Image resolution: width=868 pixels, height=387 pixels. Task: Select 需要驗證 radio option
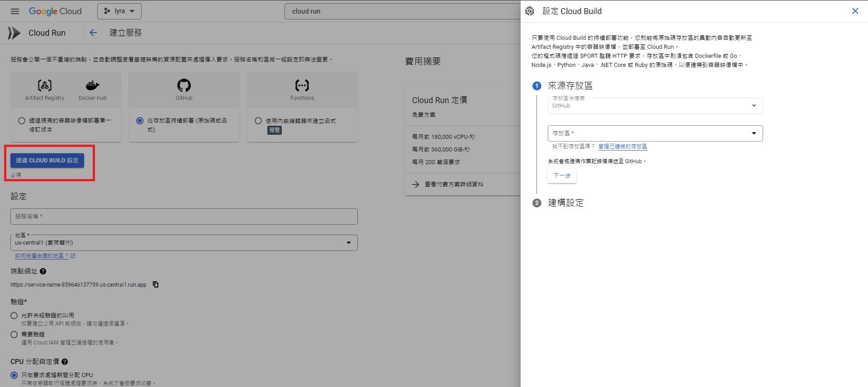[14, 335]
